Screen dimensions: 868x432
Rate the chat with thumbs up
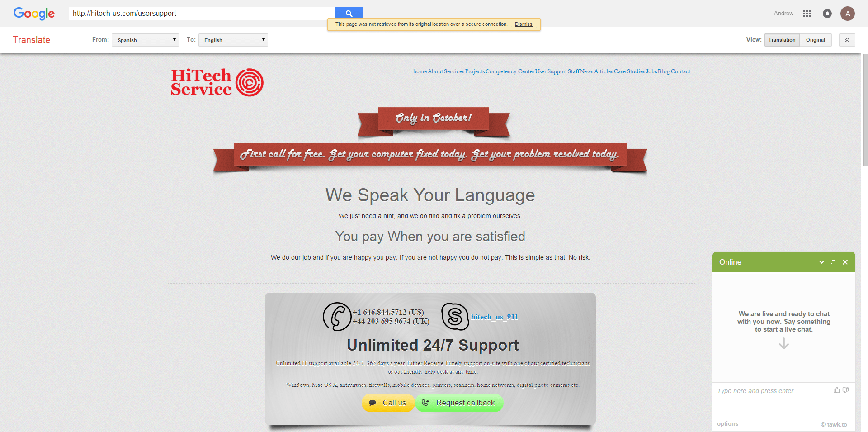coord(837,390)
